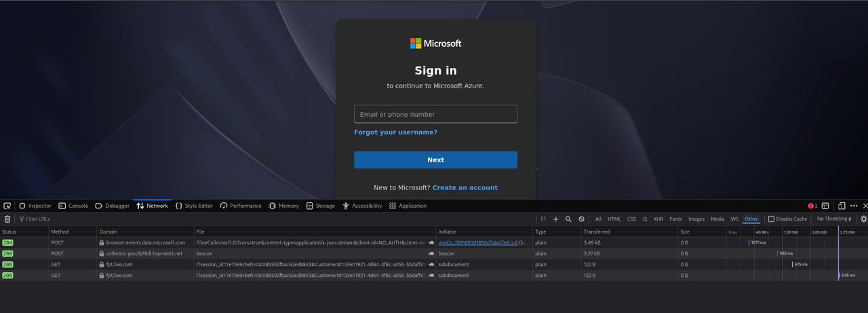Activate the element picker icon

coord(7,206)
